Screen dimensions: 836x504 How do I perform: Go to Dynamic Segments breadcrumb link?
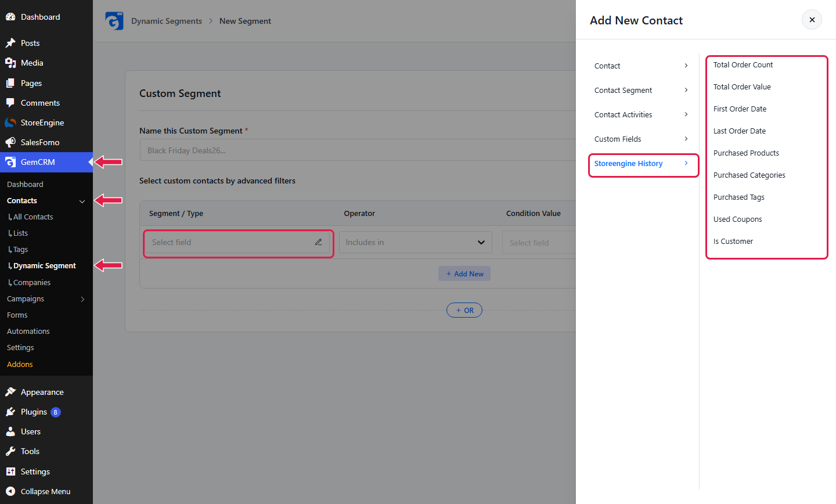pyautogui.click(x=167, y=21)
